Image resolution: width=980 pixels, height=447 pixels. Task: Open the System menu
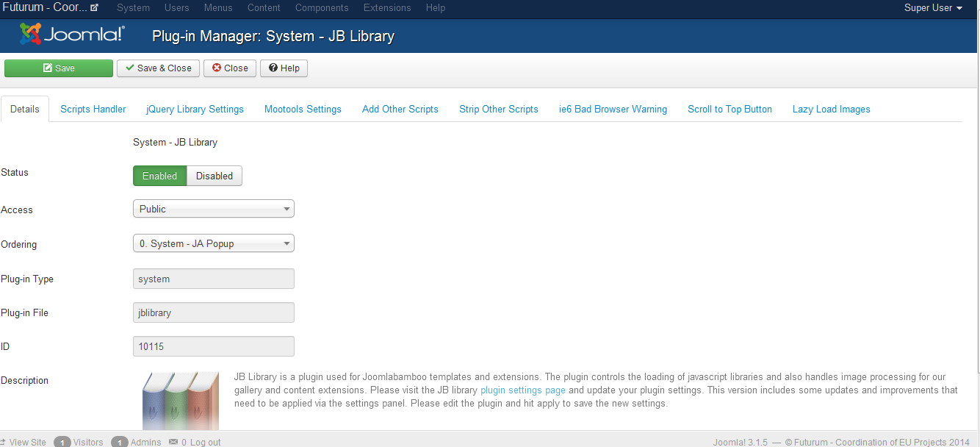(x=133, y=8)
